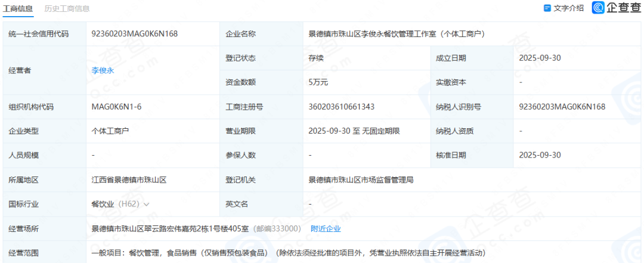Open operator 李俊永 profile link
Viewport: 644px width, 263px height.
tap(103, 70)
